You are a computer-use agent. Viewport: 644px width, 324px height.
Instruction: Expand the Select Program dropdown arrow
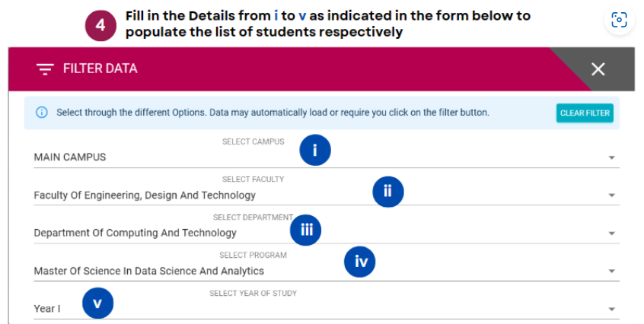(x=611, y=271)
